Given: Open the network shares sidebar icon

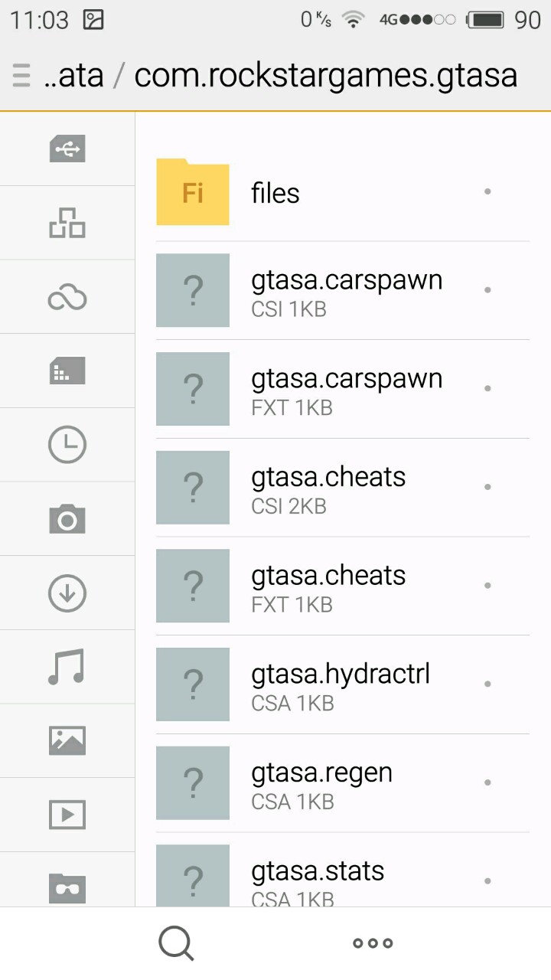Looking at the screenshot, I should (67, 223).
